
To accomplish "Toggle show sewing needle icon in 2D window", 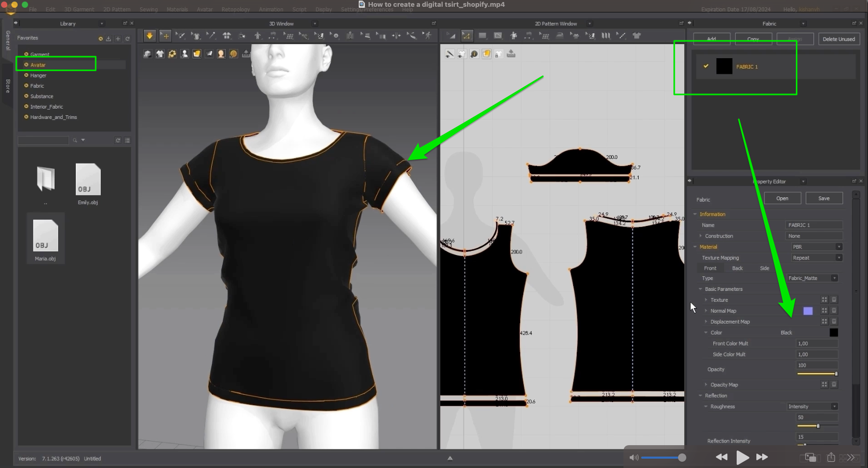I will (450, 54).
